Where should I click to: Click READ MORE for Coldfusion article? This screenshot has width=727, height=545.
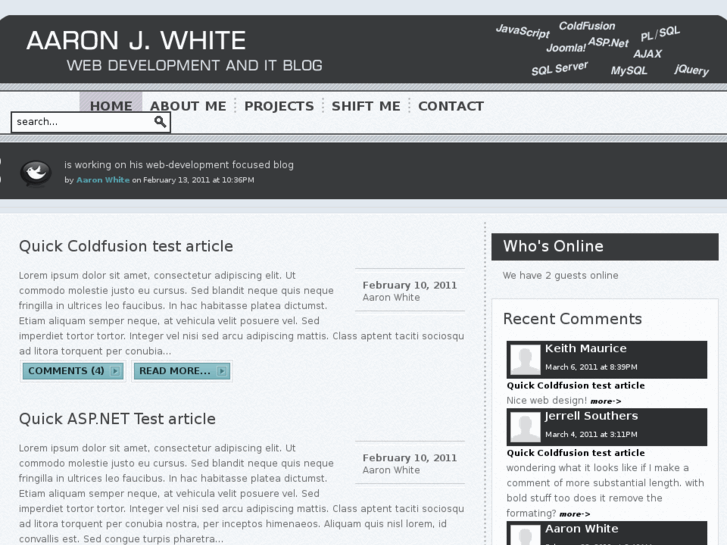click(182, 371)
